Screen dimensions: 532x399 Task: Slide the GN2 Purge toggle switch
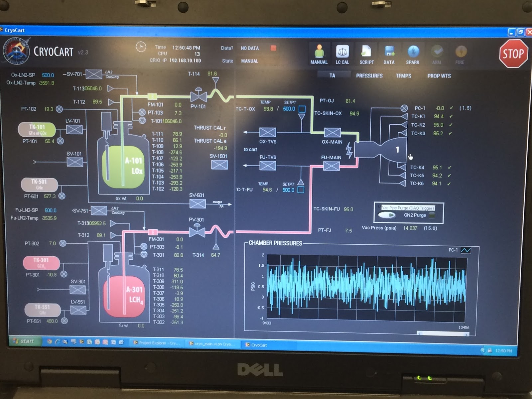coord(387,215)
